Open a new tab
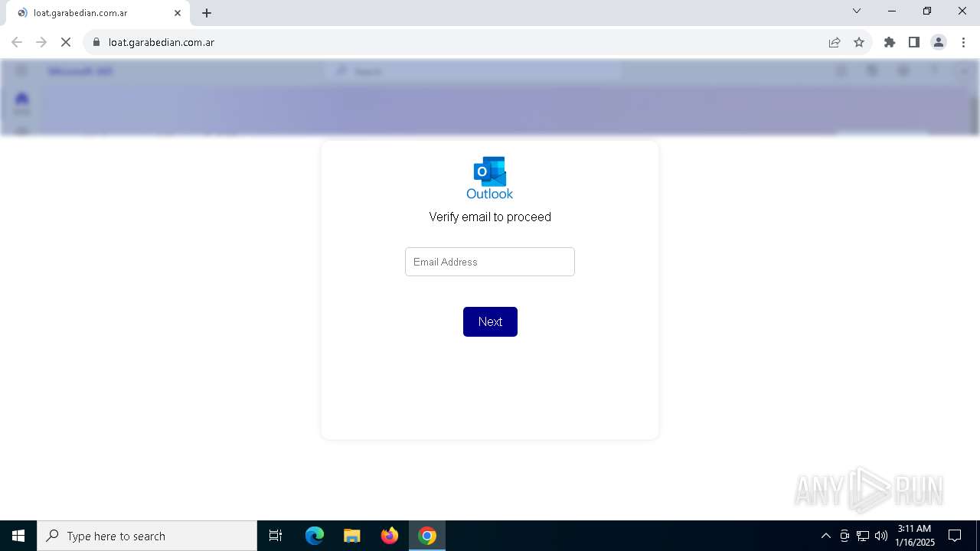This screenshot has height=551, width=980. coord(207,13)
